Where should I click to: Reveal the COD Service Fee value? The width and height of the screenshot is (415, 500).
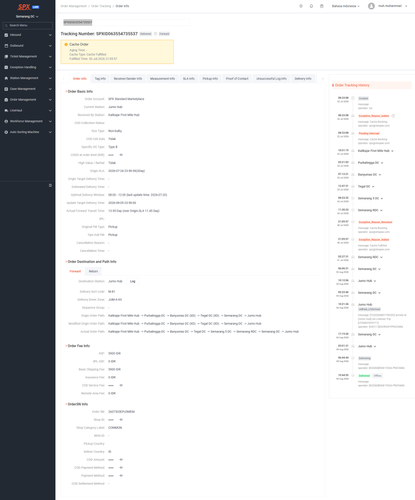click(121, 385)
